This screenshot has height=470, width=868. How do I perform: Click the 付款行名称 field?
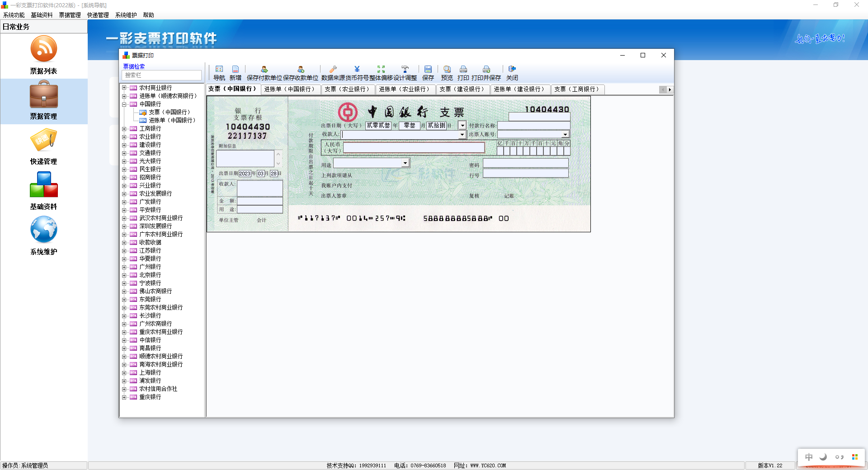click(x=533, y=126)
